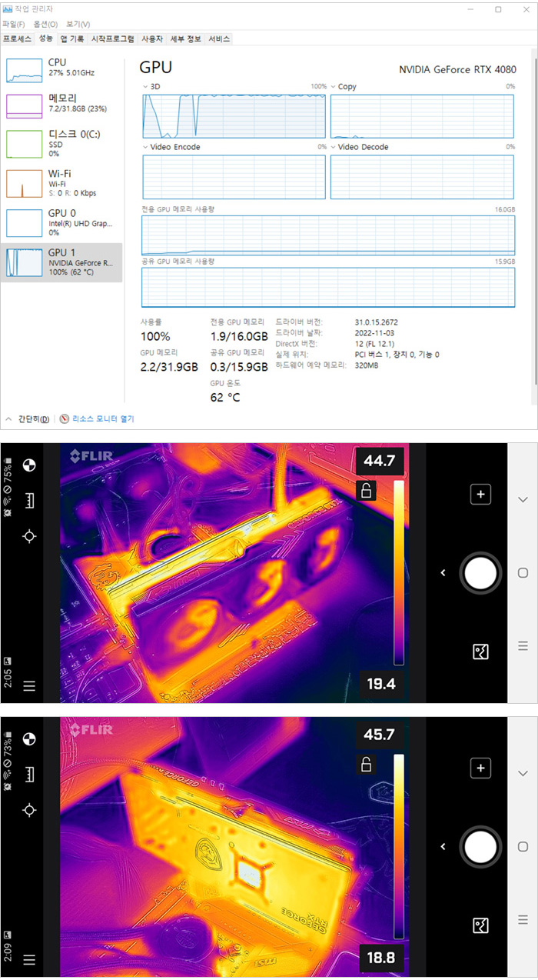Select GPU 0 Intel UHD Graphics entry

(61, 222)
